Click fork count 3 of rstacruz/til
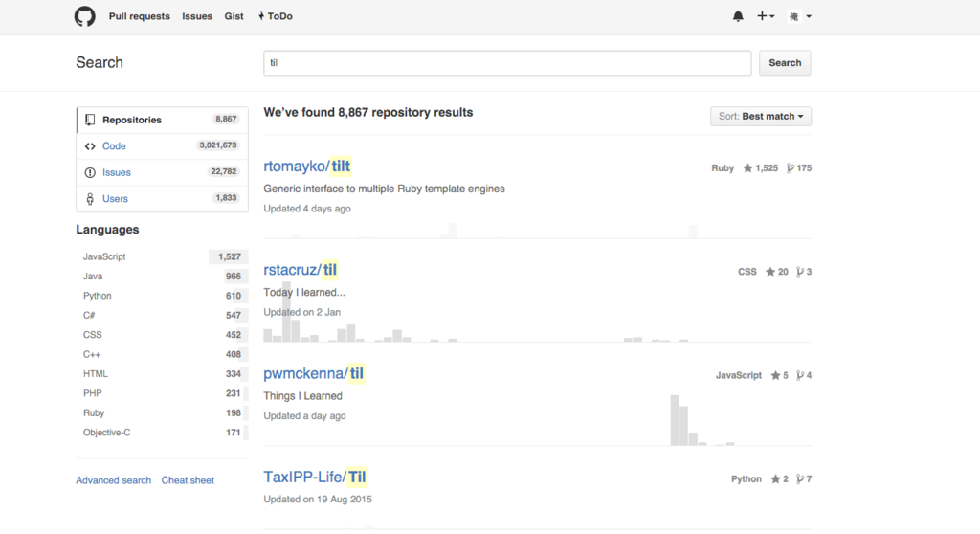Image resolution: width=980 pixels, height=534 pixels. point(804,272)
